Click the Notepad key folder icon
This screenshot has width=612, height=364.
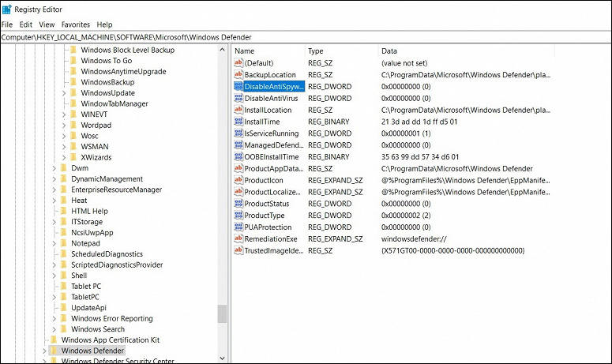tap(64, 243)
